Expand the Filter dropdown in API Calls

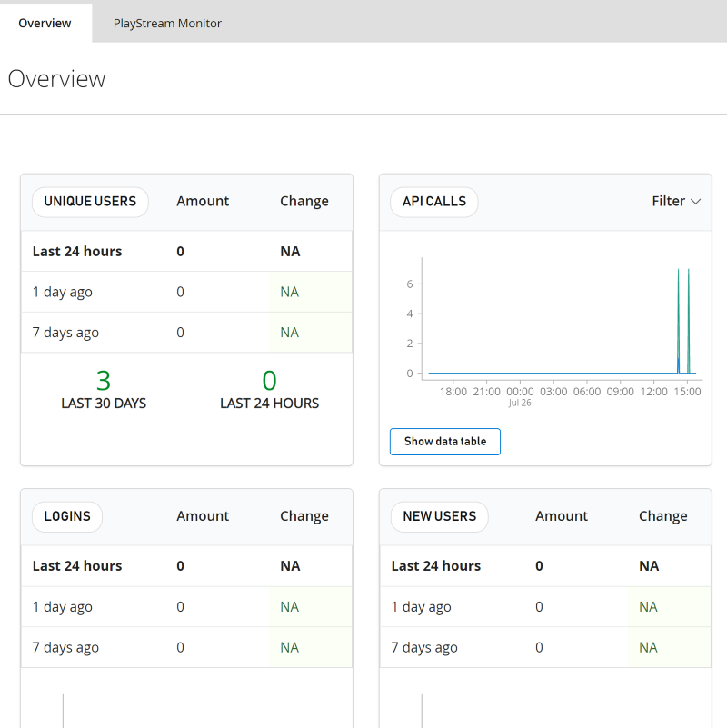(x=675, y=201)
